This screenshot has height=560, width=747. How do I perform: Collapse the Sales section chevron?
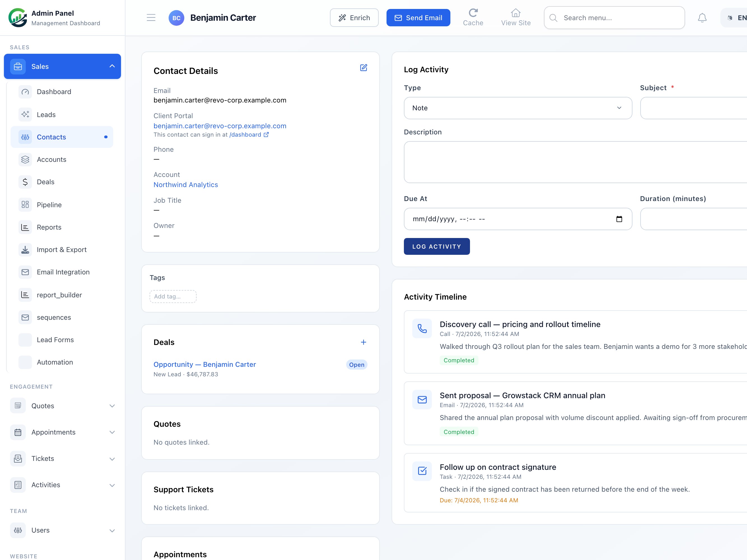112,66
